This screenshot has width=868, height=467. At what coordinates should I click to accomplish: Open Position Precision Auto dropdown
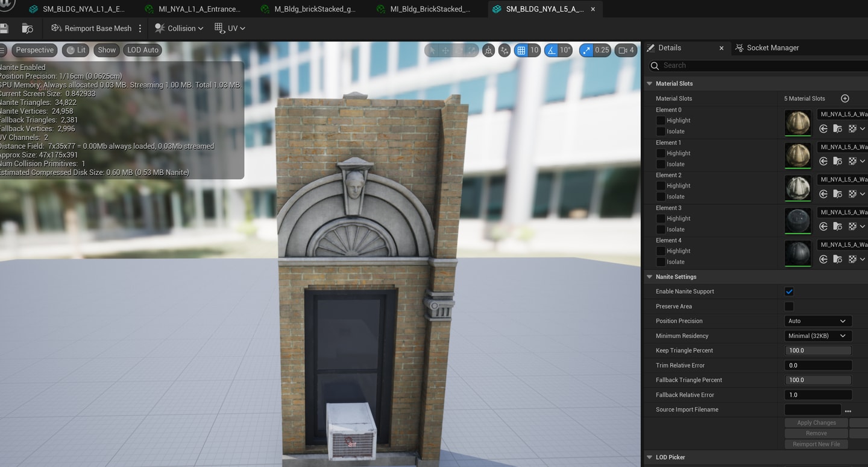pos(818,321)
